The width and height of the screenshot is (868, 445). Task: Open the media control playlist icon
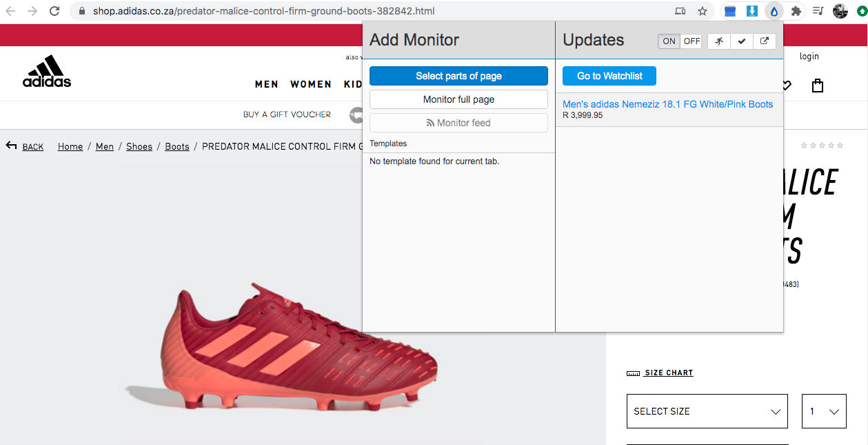click(x=818, y=11)
